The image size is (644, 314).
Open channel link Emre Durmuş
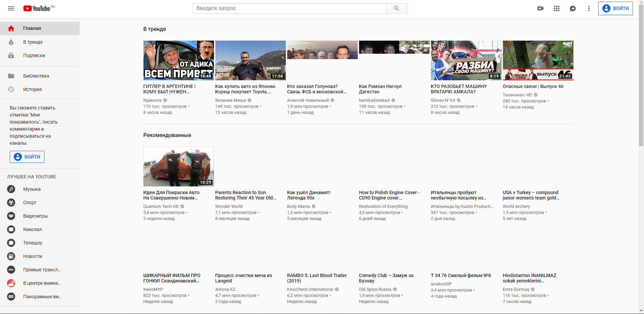pyautogui.click(x=516, y=289)
